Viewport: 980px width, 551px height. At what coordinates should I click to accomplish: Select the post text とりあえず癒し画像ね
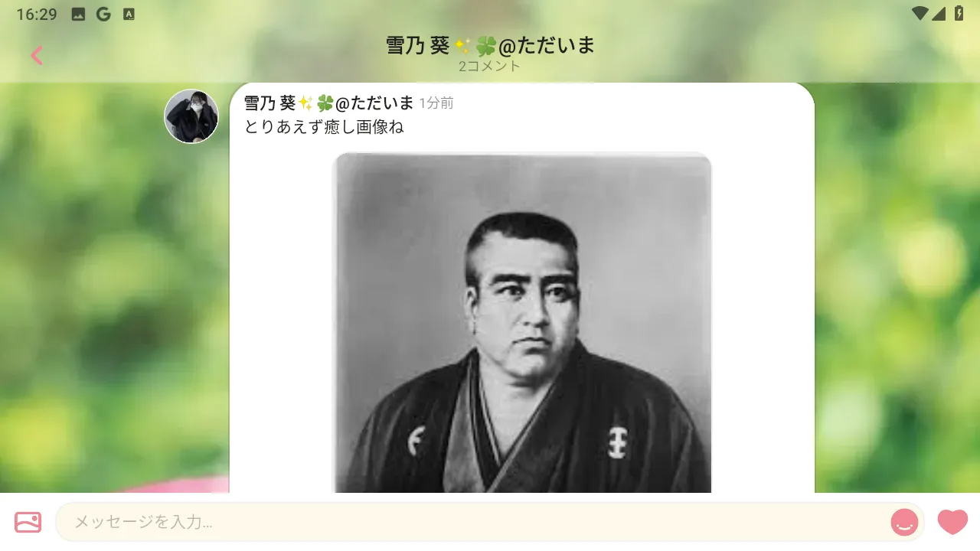(324, 127)
